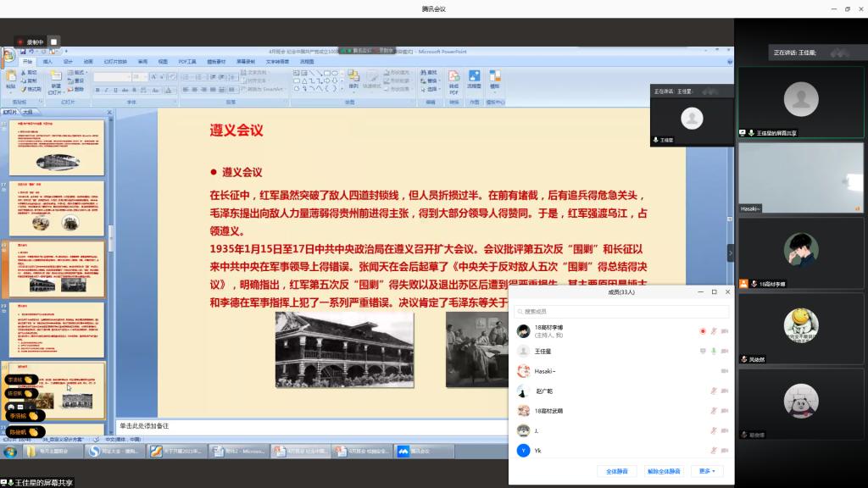Click the camera icon in Hasaki~ row

click(x=724, y=371)
